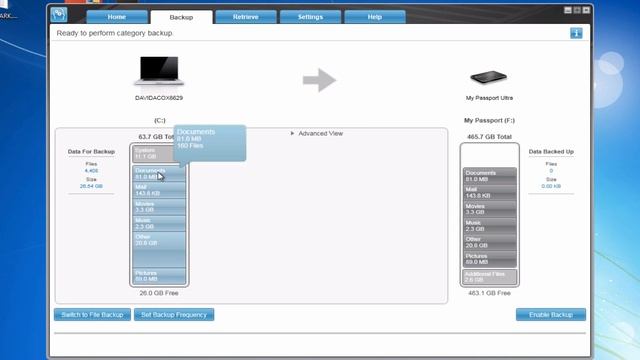Click Movies block on My Passport gauge

coord(489,209)
